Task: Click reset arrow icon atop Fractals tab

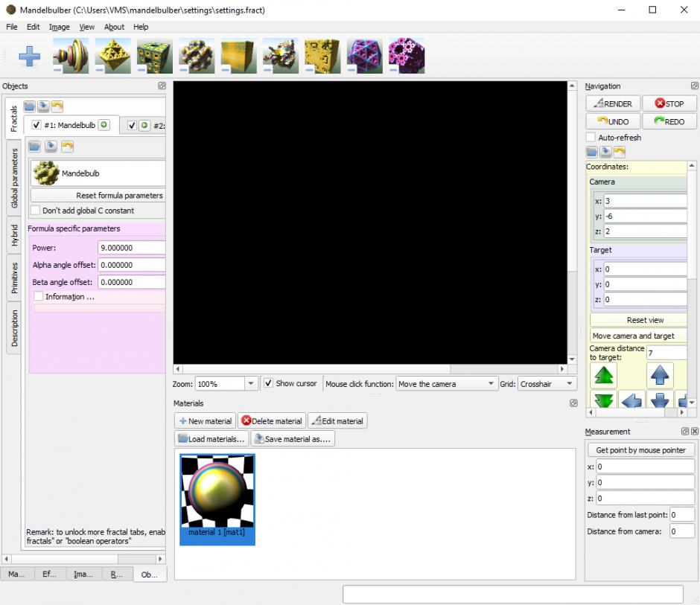Action: [57, 106]
